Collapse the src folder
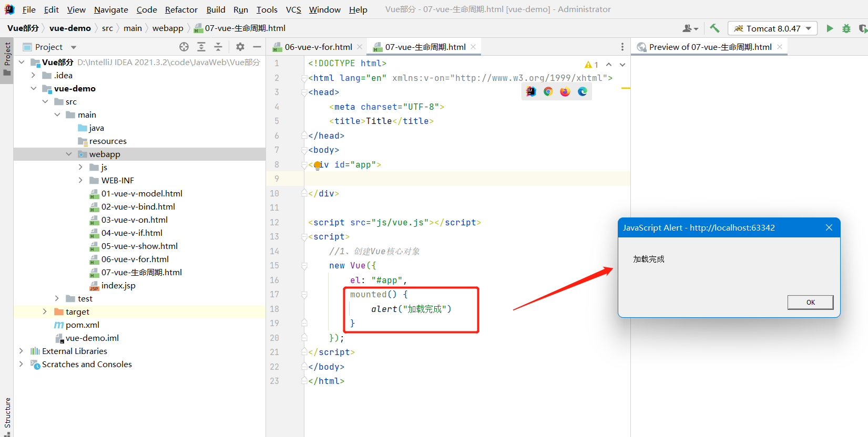This screenshot has width=868, height=437. pyautogui.click(x=45, y=101)
